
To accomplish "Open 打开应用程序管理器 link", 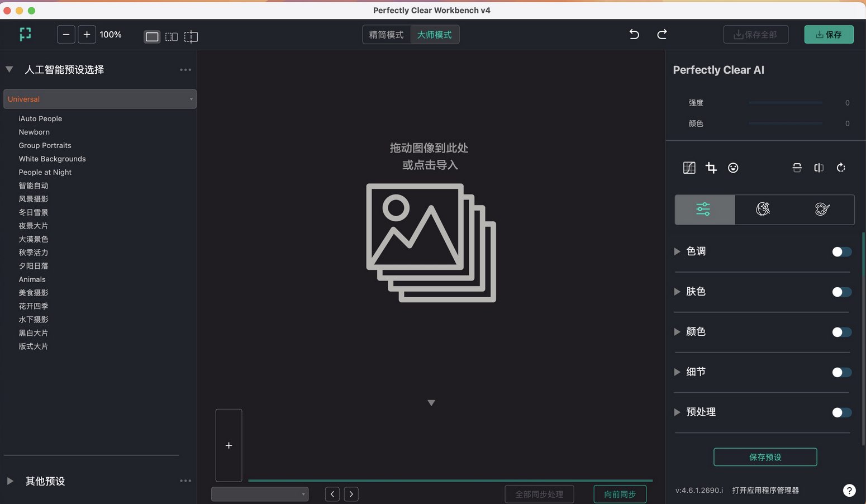I will (765, 491).
